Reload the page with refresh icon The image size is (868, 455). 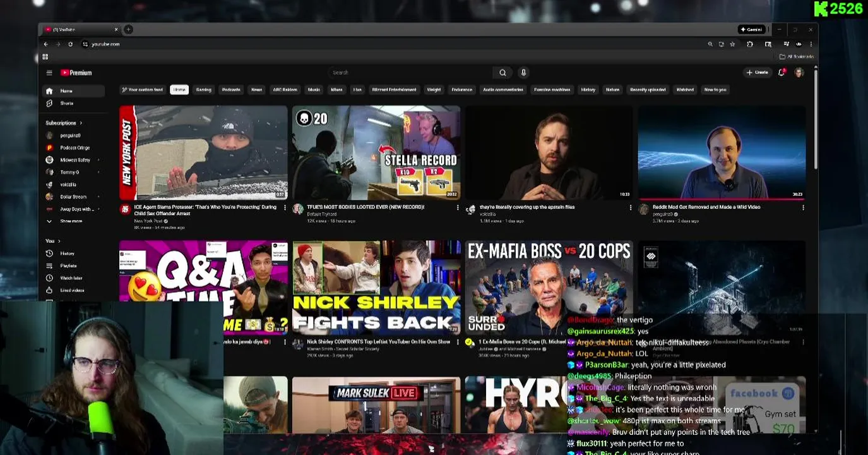[x=70, y=44]
